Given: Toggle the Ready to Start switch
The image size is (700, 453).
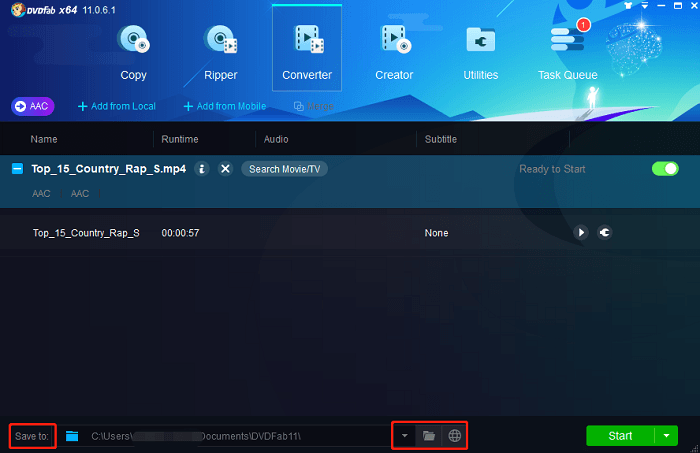Looking at the screenshot, I should 665,169.
